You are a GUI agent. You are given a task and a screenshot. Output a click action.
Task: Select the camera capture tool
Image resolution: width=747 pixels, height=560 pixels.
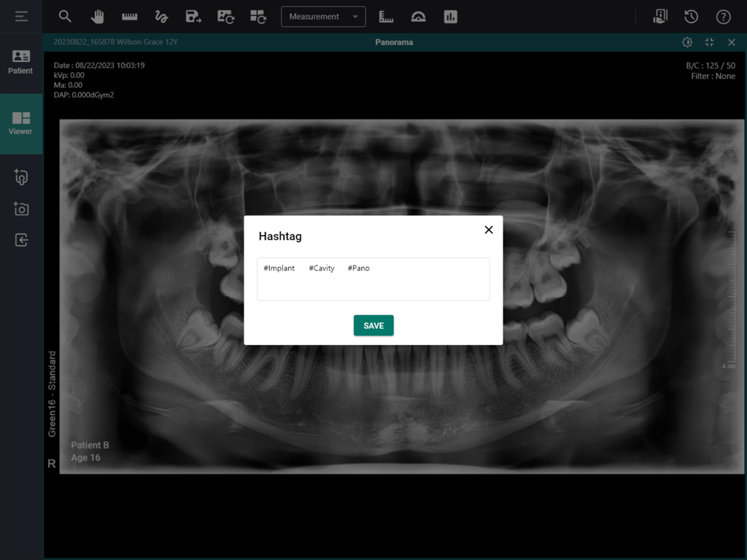click(x=22, y=209)
